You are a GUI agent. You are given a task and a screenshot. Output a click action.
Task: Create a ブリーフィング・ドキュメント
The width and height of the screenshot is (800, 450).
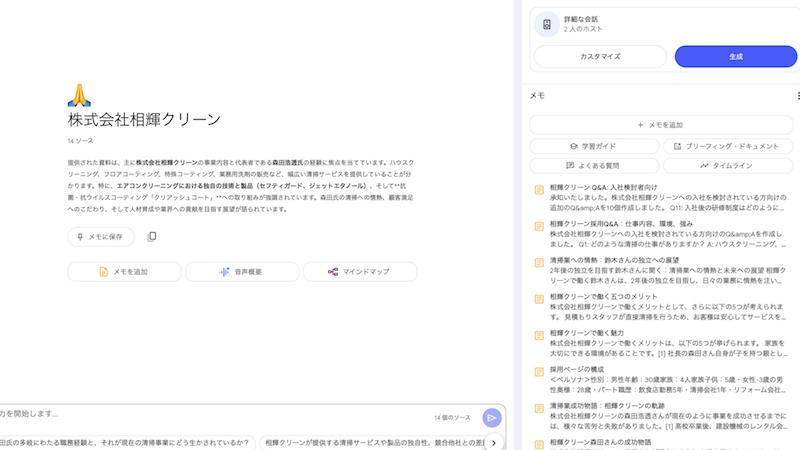[x=728, y=146]
